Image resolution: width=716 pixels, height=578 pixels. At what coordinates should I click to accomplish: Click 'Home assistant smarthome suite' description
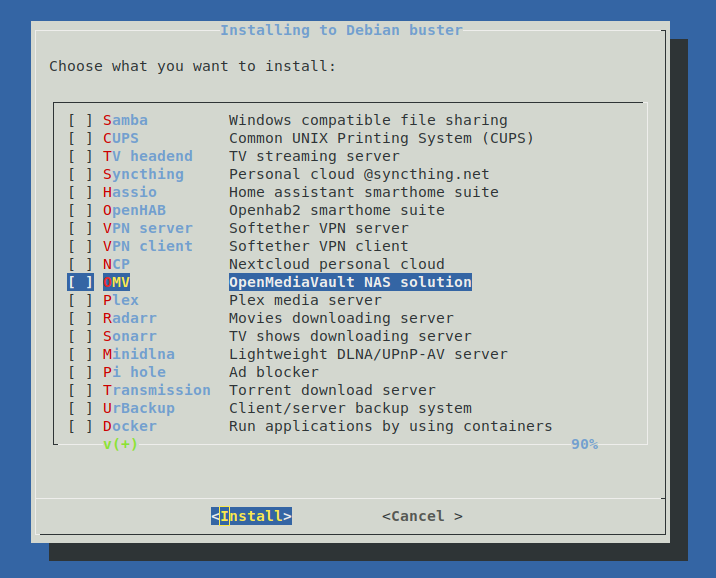tap(363, 192)
